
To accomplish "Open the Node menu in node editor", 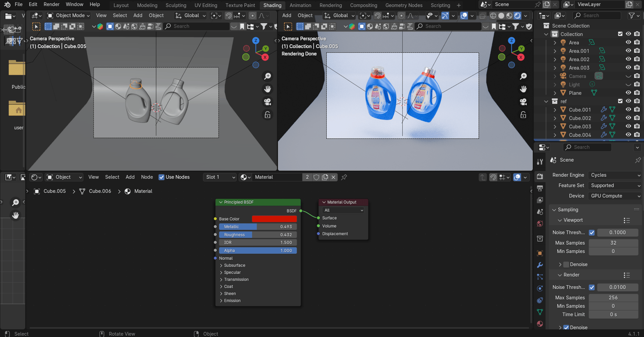I will point(147,177).
